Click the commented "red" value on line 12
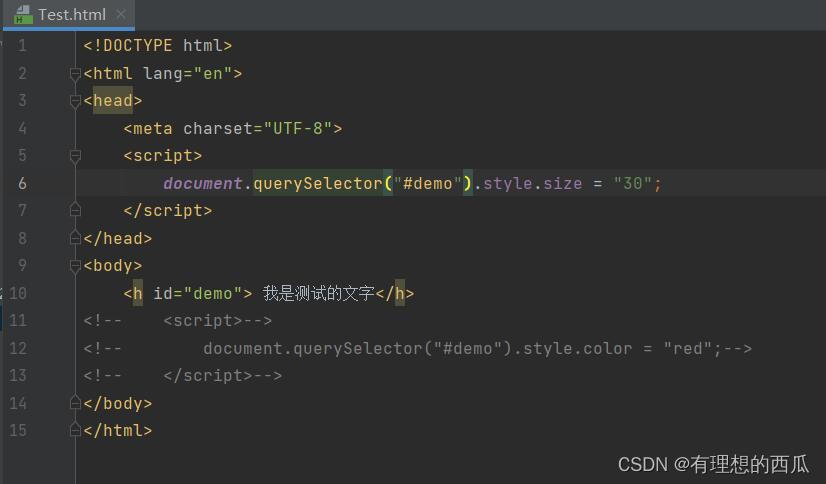Viewport: 826px width, 484px height. (687, 348)
